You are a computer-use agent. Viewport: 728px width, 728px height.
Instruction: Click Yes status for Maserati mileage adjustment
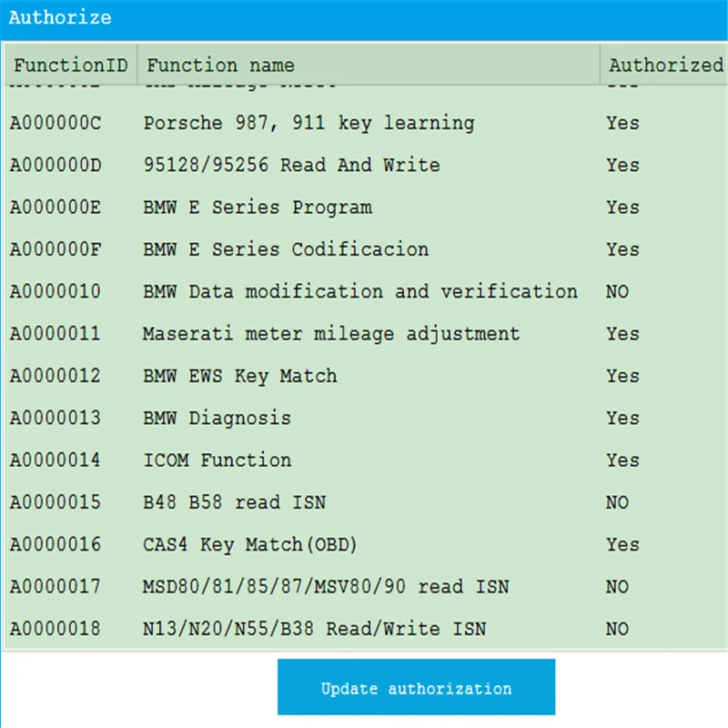tap(622, 334)
